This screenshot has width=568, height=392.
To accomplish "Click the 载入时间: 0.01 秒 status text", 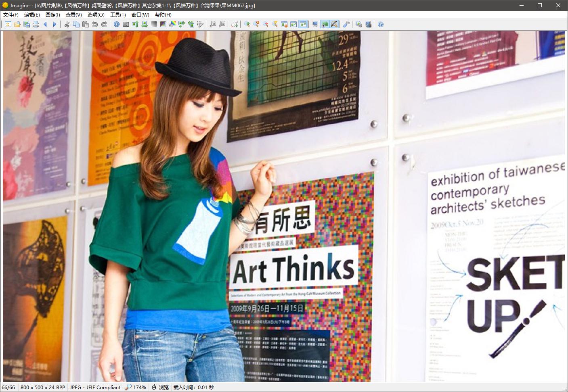I will (194, 388).
